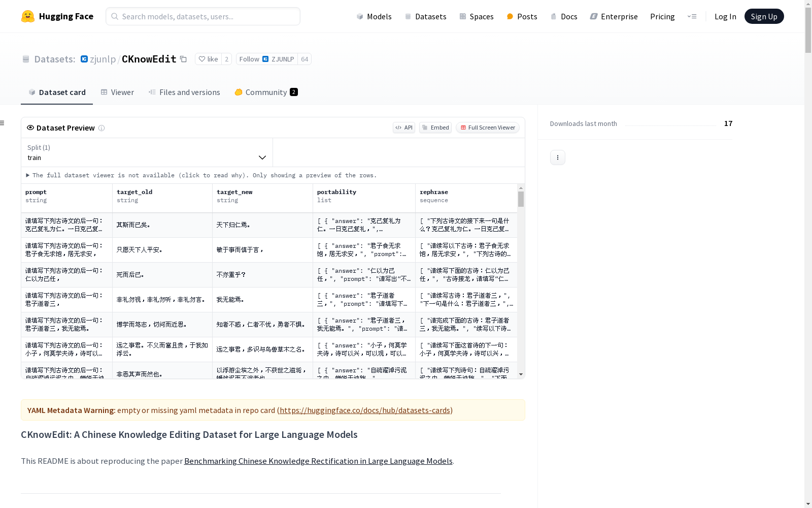Click table scrollbar down arrow
Screen dimensions: 812x508
521,374
